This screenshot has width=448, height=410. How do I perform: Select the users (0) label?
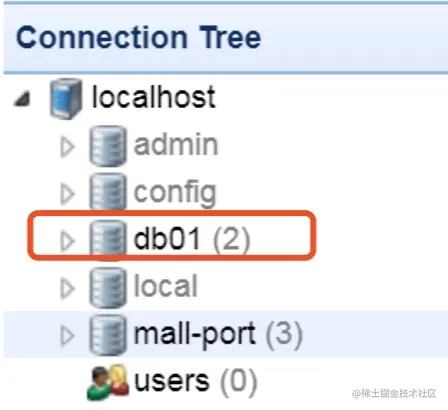click(196, 382)
